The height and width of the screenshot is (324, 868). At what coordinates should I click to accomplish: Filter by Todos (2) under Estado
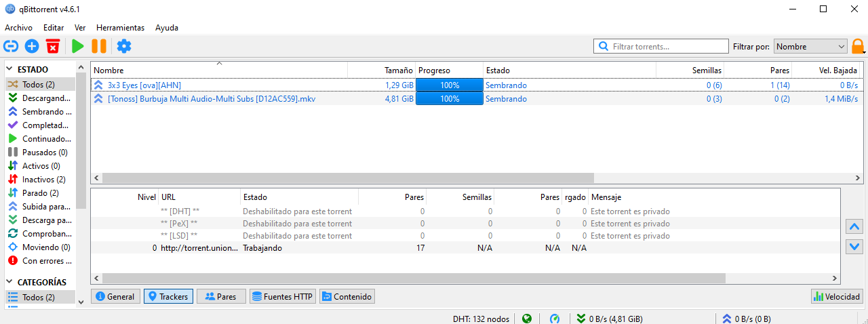(x=41, y=85)
